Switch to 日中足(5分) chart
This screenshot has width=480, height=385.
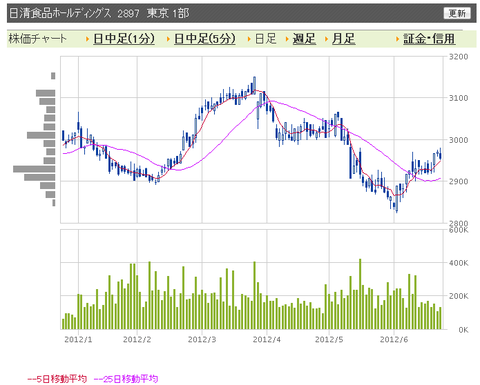205,39
